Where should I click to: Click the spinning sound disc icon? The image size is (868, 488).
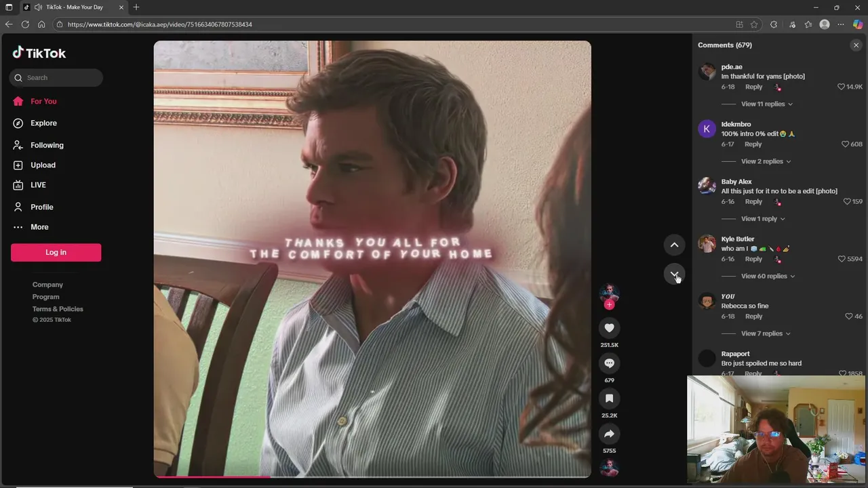point(609,468)
